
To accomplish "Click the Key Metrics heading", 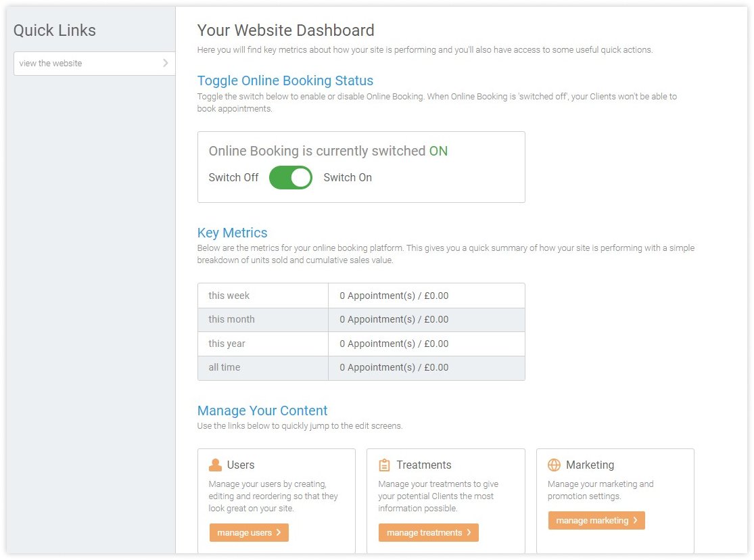I will point(232,233).
